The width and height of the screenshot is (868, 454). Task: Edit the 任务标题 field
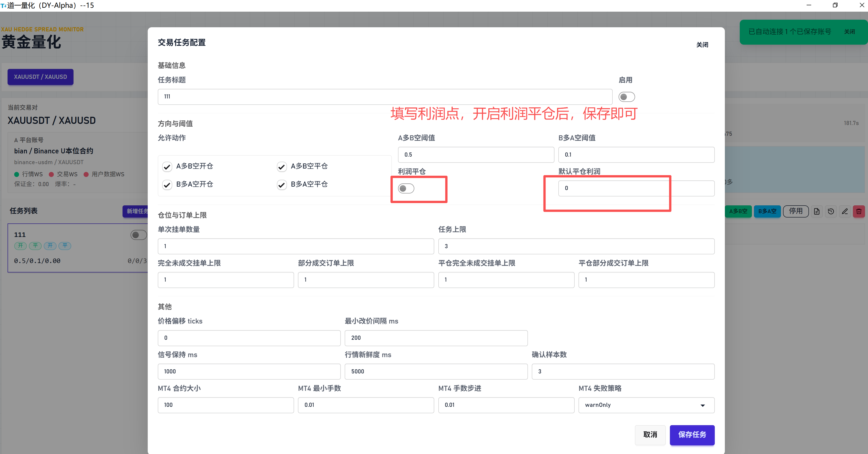point(385,97)
